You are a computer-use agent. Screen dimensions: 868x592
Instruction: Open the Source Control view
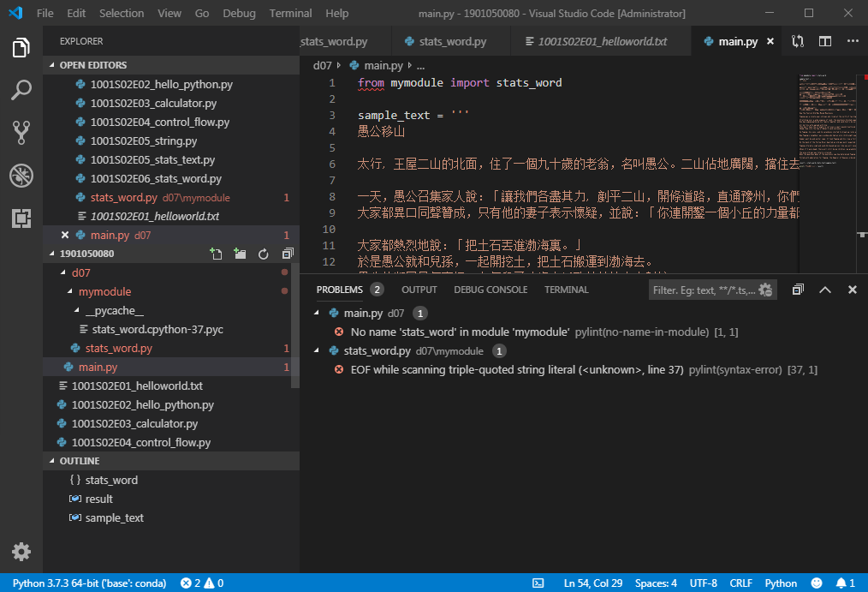pyautogui.click(x=21, y=133)
